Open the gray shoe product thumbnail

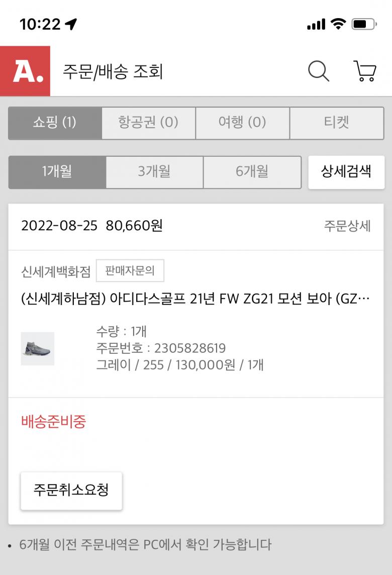[x=38, y=348]
